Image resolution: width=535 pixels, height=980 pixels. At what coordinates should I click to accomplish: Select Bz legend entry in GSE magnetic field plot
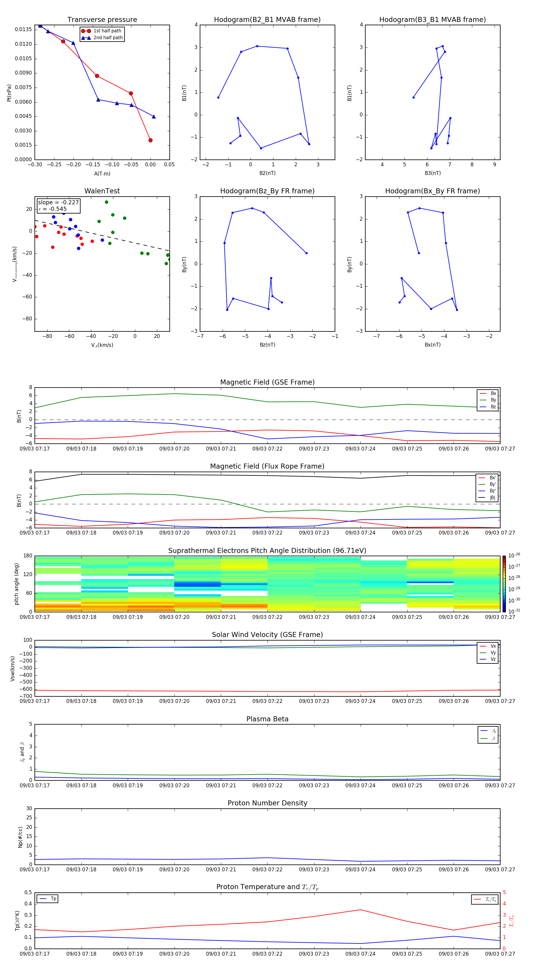(488, 407)
